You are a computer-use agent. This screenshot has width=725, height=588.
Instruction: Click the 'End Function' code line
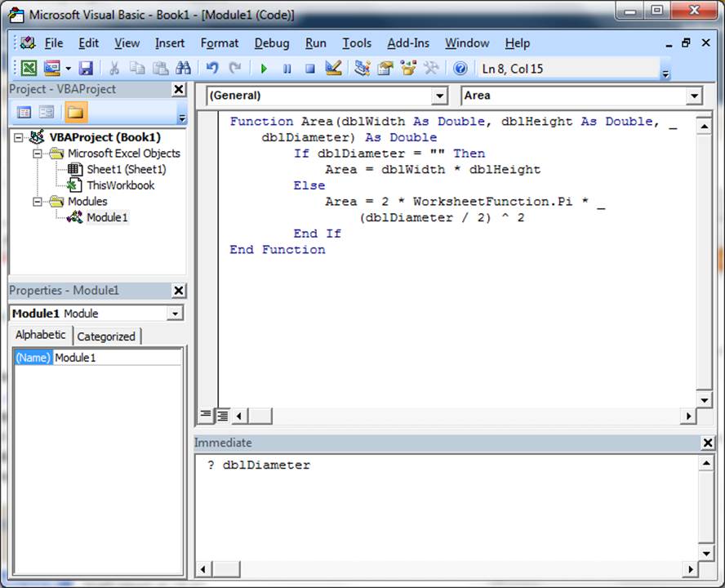pos(278,250)
